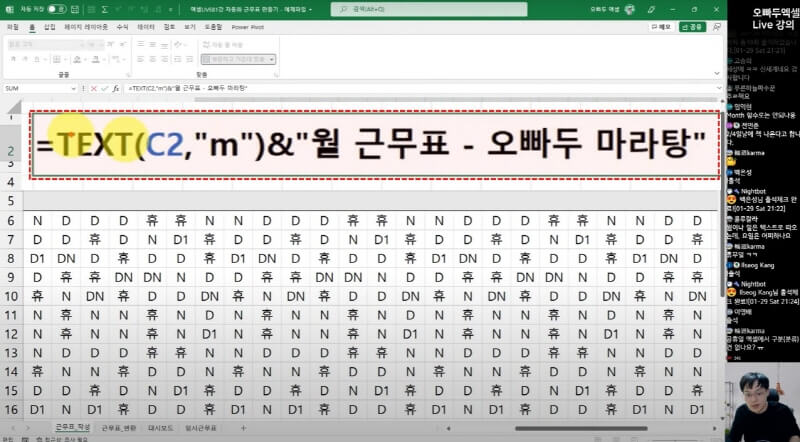Open the 검토 (Review) ribbon tab
This screenshot has width=800, height=442.
pos(169,27)
